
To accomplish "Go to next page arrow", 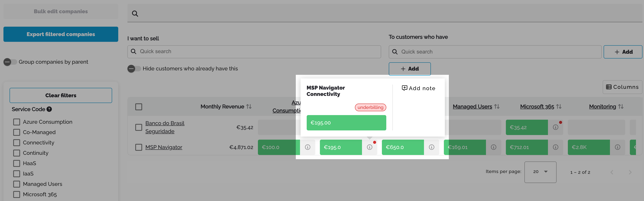I will pos(630,172).
